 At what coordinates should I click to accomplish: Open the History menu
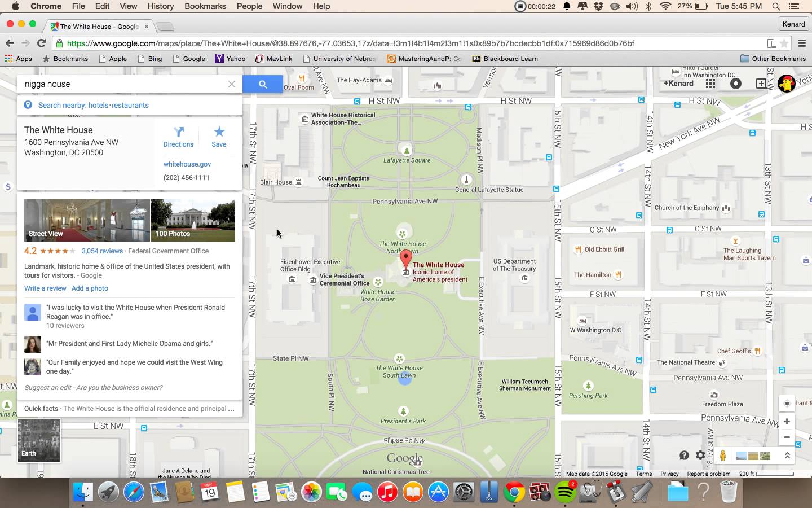(x=160, y=6)
